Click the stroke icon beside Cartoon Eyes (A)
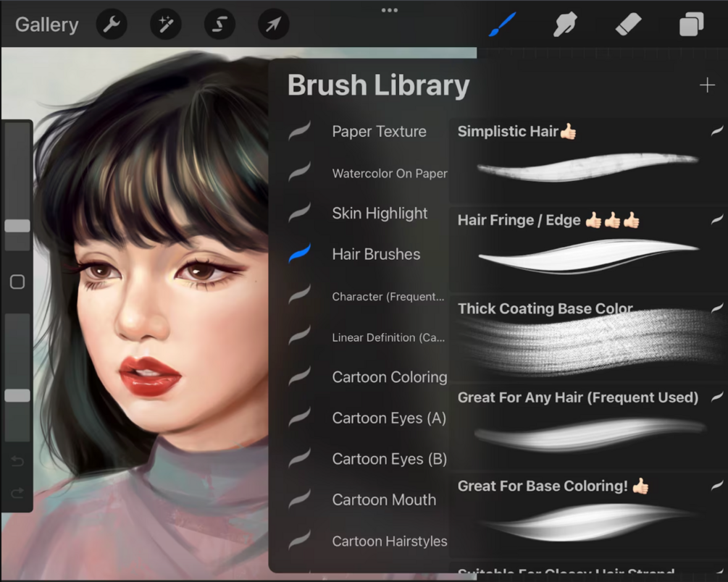 click(x=299, y=417)
